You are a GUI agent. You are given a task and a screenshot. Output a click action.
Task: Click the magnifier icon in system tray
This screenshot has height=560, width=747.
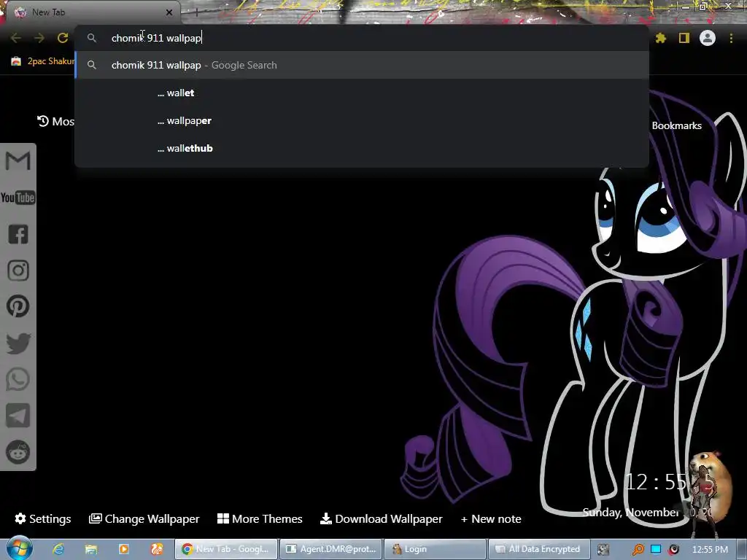tap(638, 550)
